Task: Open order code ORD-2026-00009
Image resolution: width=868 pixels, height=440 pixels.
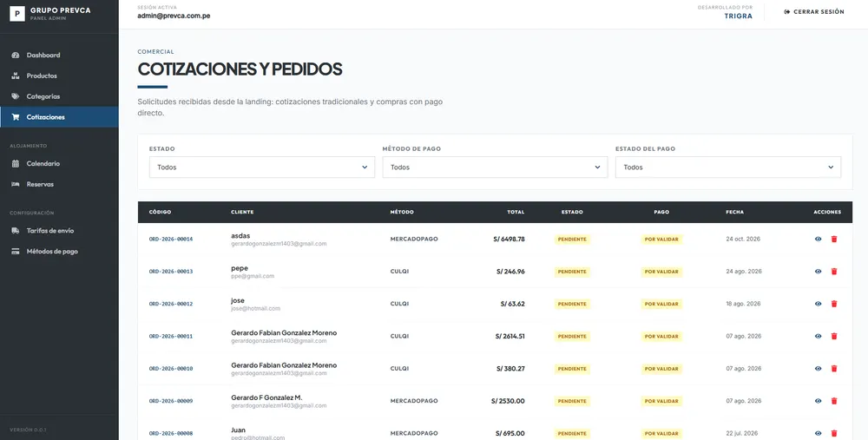Action: click(171, 401)
